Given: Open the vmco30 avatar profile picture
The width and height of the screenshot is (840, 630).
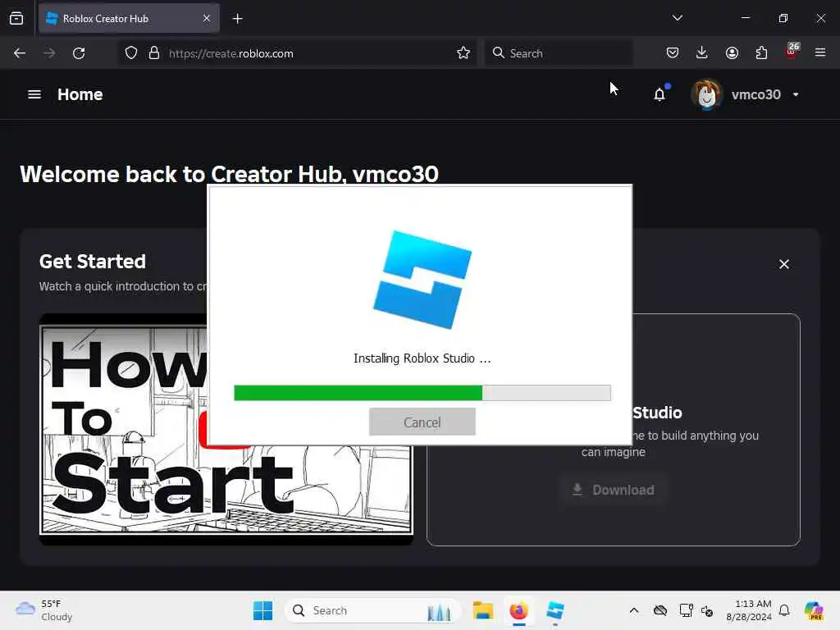Looking at the screenshot, I should pyautogui.click(x=706, y=95).
